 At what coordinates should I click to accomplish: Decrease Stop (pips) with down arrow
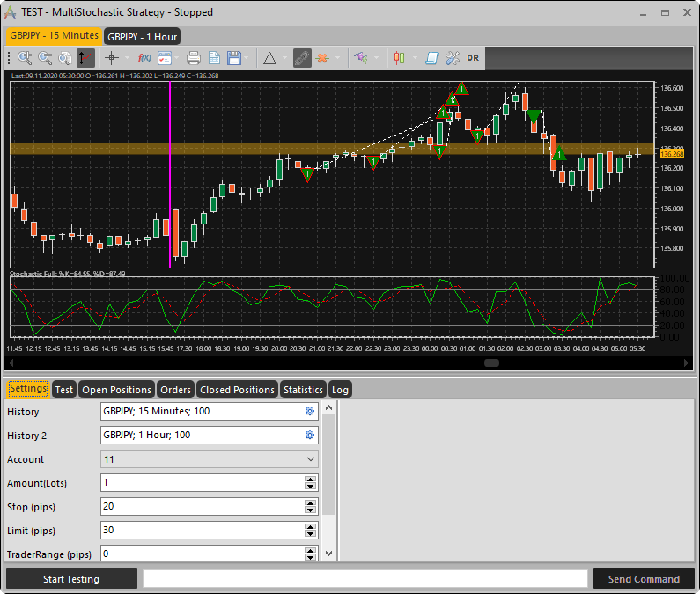coord(310,510)
